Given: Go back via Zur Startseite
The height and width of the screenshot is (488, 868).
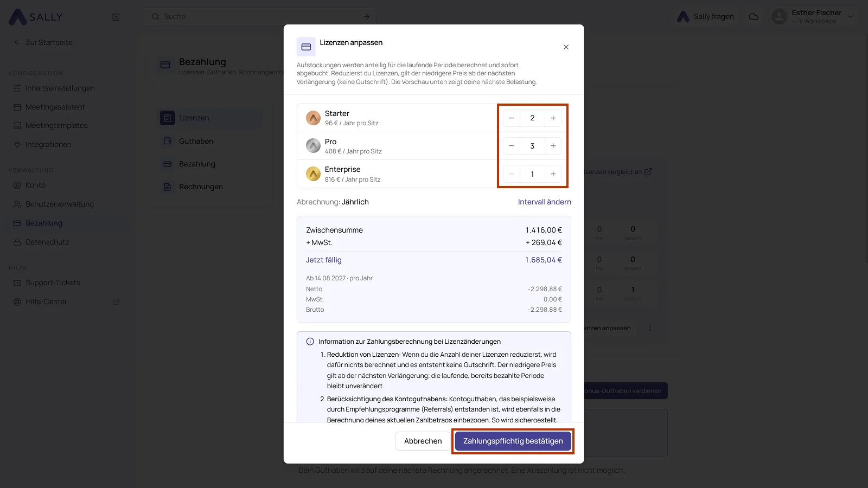Looking at the screenshot, I should tap(43, 42).
